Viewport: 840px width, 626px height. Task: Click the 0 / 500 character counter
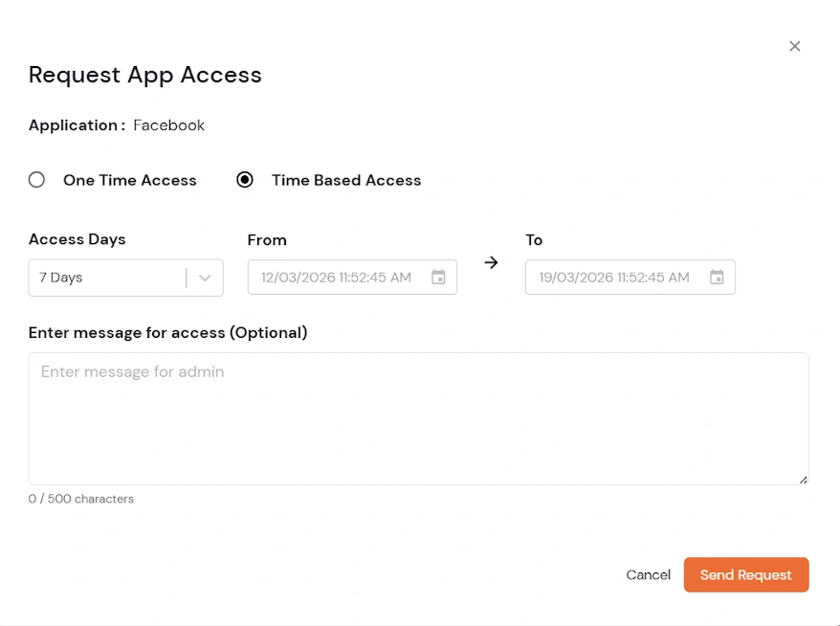tap(81, 498)
